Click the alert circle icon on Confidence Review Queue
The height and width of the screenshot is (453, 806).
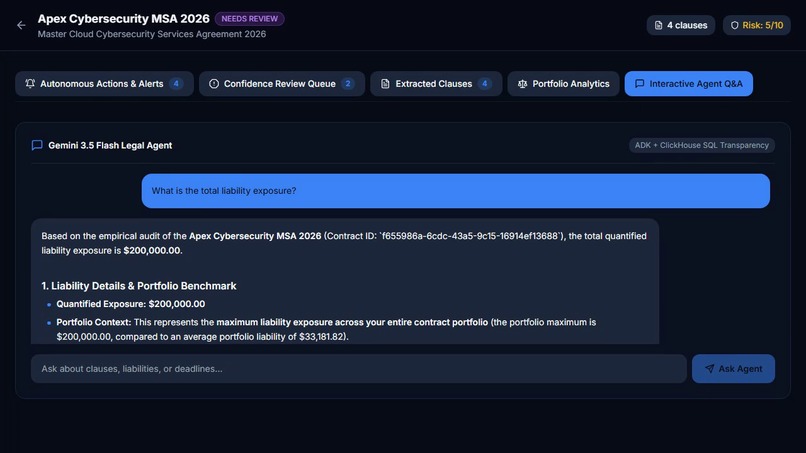point(214,84)
